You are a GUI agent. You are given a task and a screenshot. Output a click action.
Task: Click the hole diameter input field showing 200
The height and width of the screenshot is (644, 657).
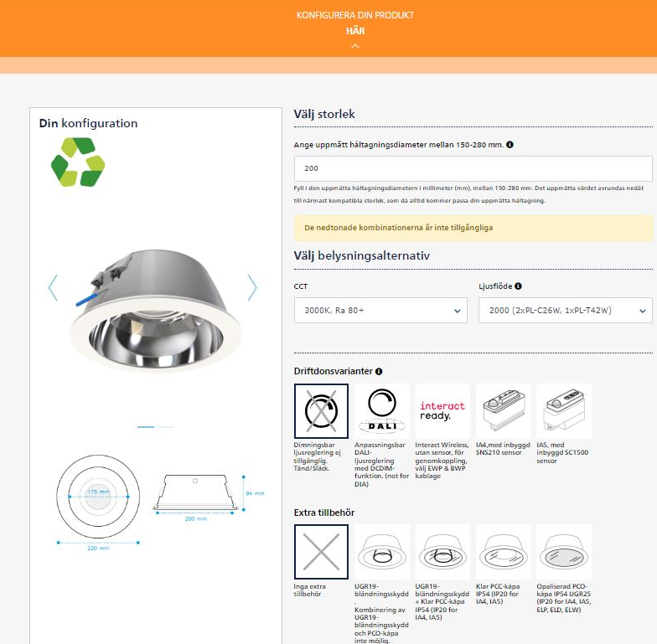tap(473, 168)
